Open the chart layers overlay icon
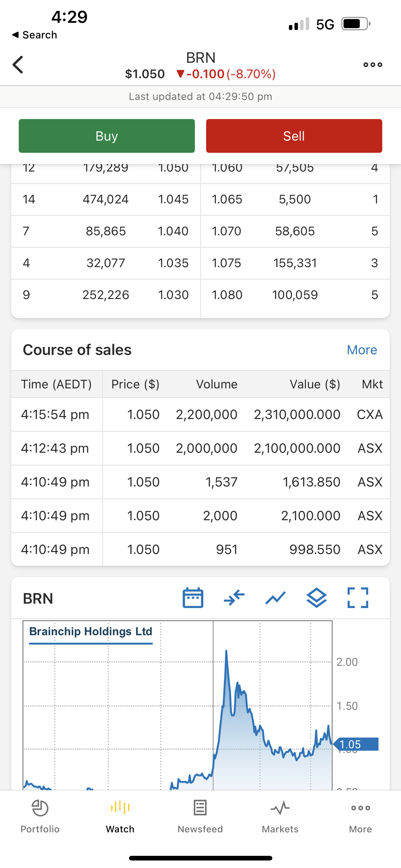401x868 pixels. (316, 598)
